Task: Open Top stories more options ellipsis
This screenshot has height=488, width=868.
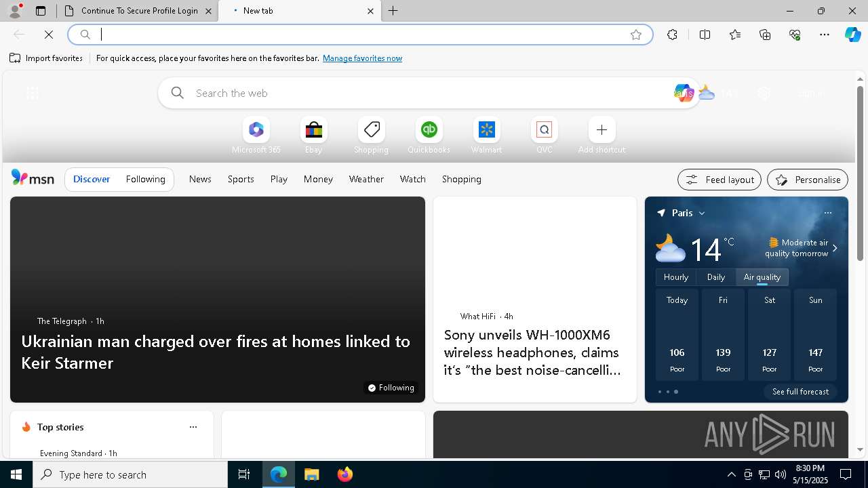Action: tap(193, 427)
